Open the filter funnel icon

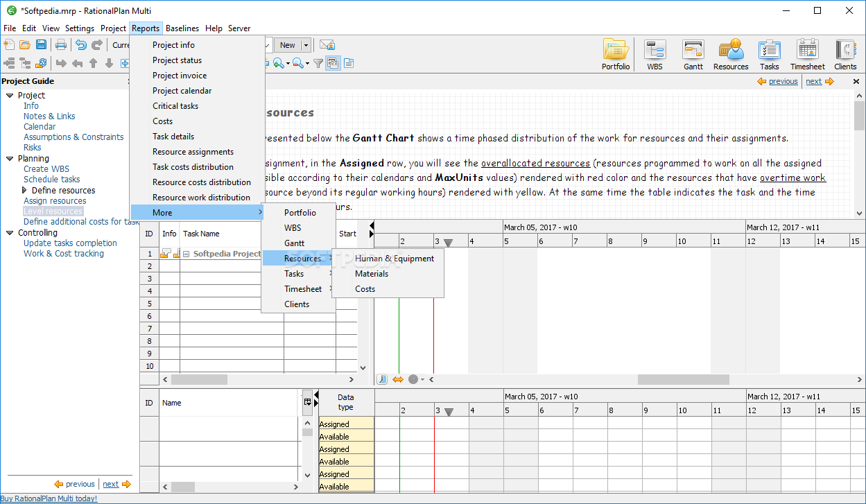pos(318,63)
